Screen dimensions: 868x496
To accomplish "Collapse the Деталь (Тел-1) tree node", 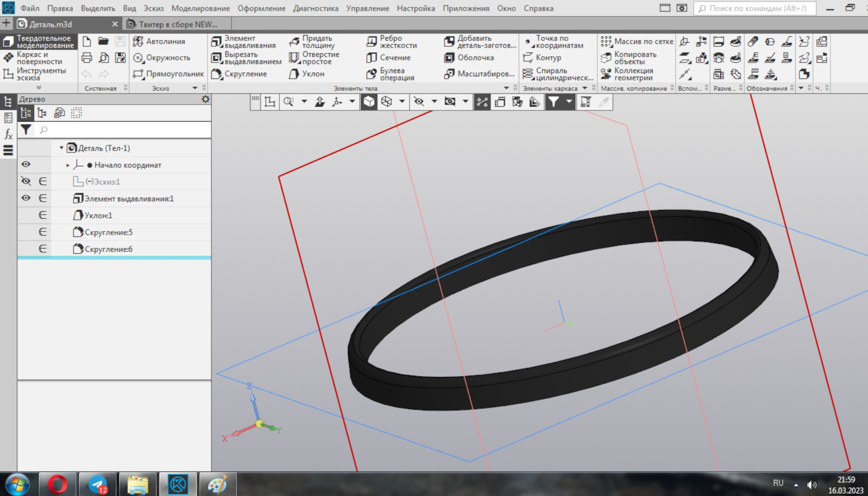I will 61,148.
